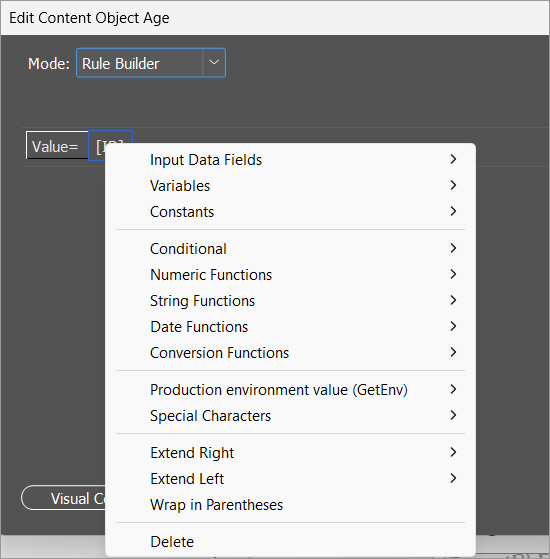Click the partially hidden Visual button

pos(63,498)
